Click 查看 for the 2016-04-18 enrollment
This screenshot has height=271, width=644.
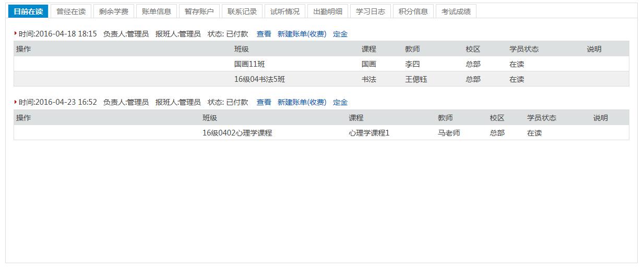click(264, 34)
